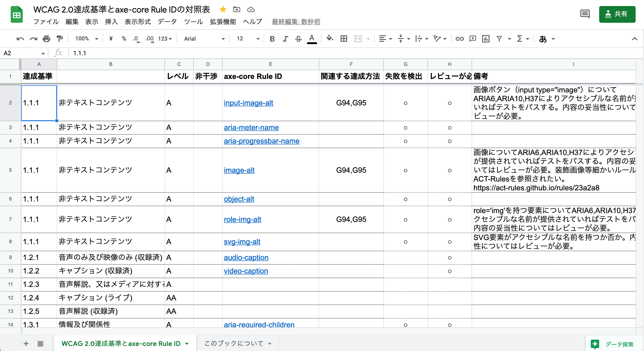
Task: Click the undo icon
Action: click(20, 39)
